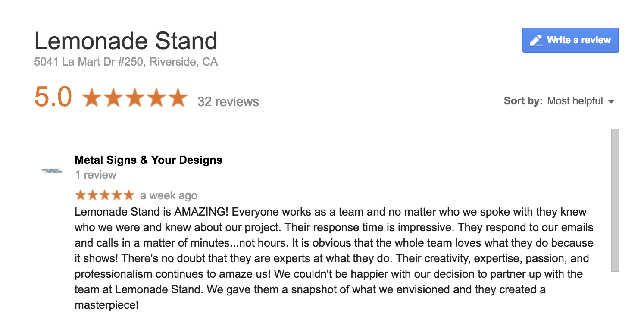
Task: Click the 1 review text under reviewer
Action: (x=95, y=175)
